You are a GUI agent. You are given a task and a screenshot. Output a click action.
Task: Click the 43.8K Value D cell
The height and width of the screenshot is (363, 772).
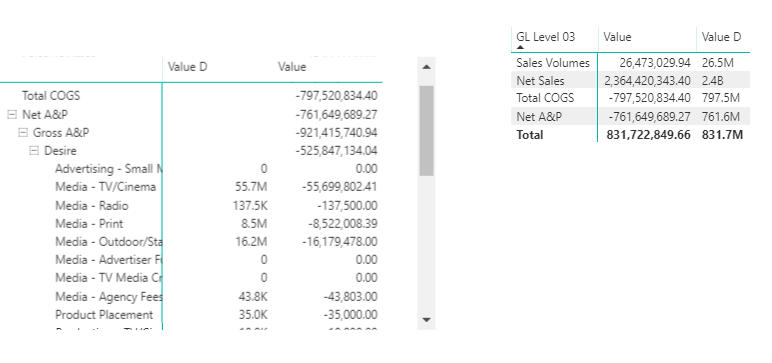[x=252, y=297]
